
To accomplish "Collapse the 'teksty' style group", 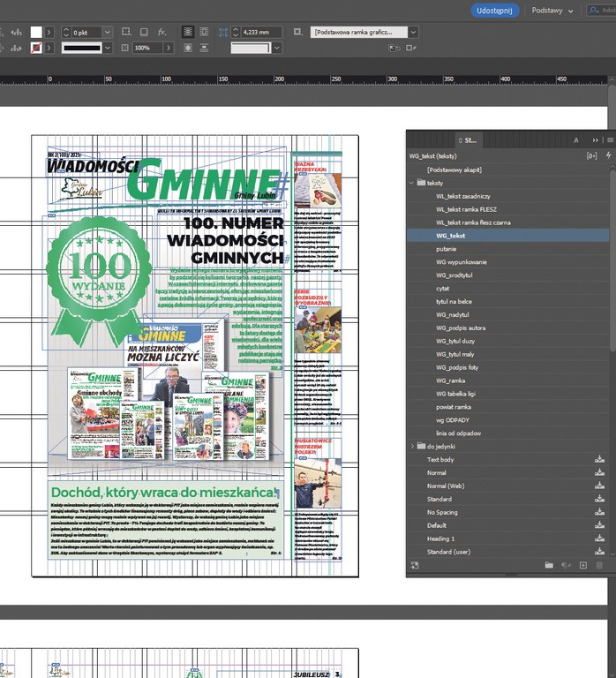I will [412, 182].
